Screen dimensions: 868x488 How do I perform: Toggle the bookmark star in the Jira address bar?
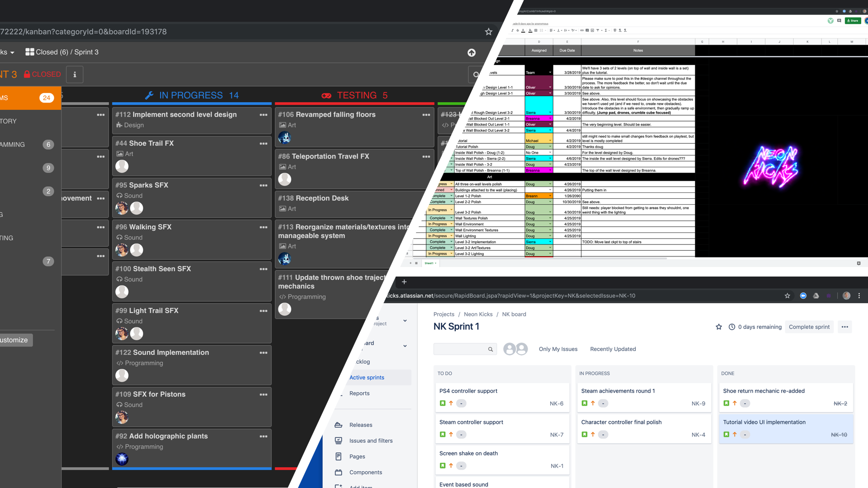click(x=787, y=296)
